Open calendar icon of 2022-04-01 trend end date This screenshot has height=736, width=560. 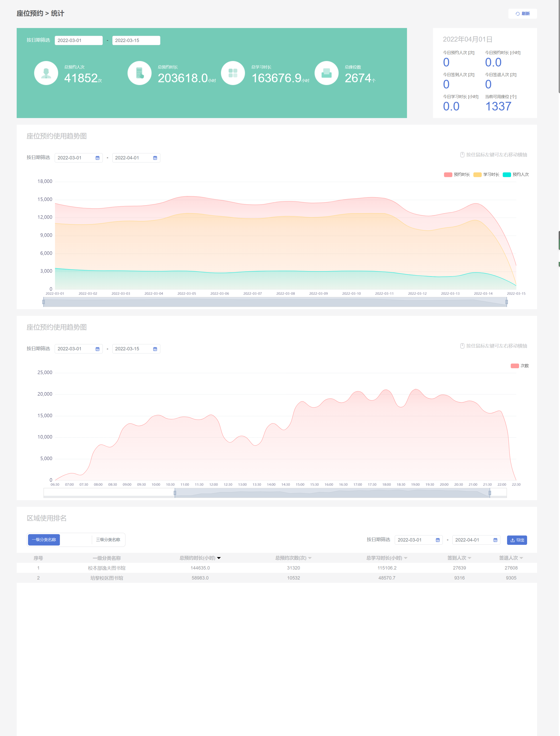click(x=155, y=158)
